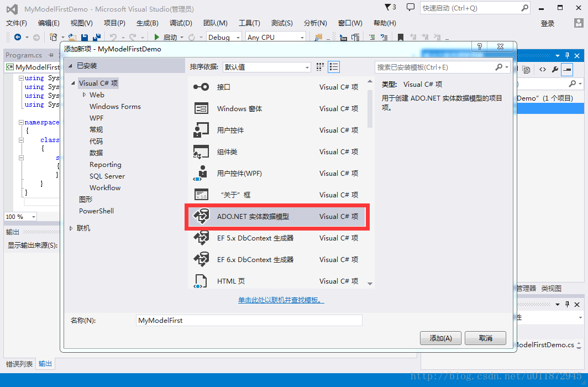588x387 pixels.
Task: Click the View Code icon in Solution Explorer
Action: tap(543, 69)
